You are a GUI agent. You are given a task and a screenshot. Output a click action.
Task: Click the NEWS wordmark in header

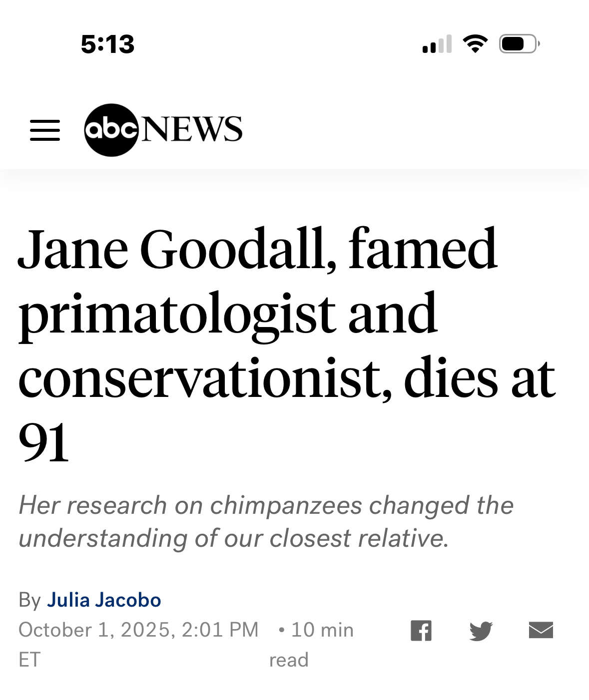[192, 129]
